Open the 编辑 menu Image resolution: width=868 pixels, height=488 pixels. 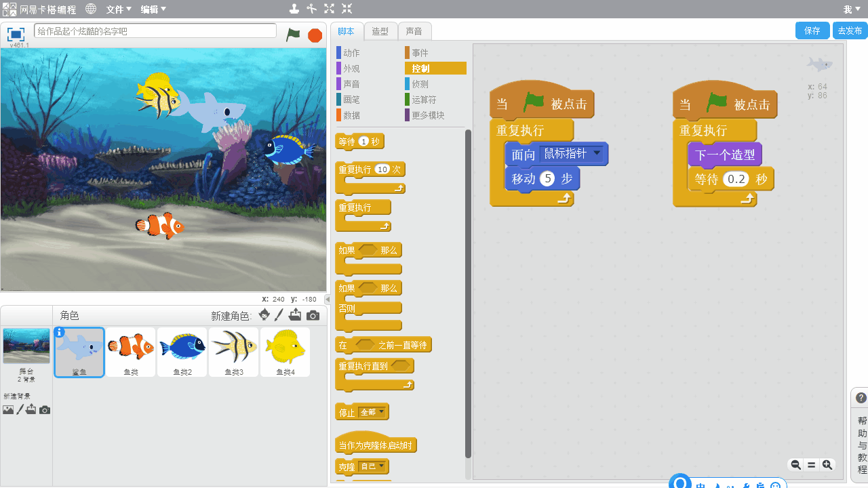click(x=153, y=9)
